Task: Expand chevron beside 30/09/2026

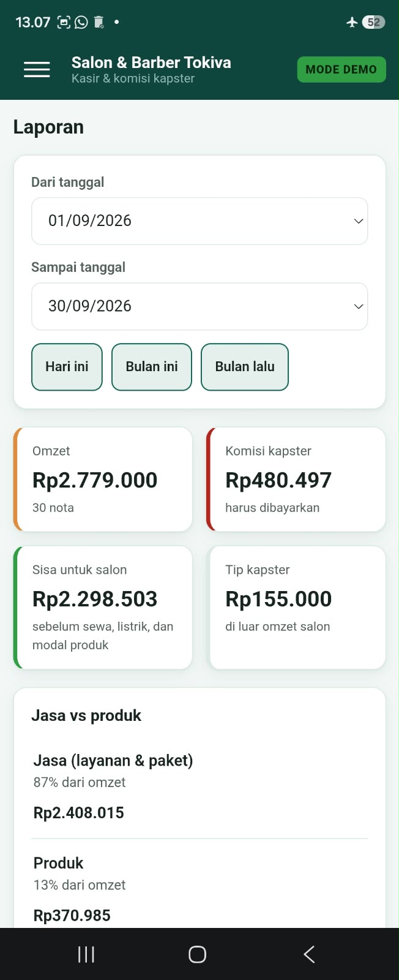Action: click(x=359, y=306)
